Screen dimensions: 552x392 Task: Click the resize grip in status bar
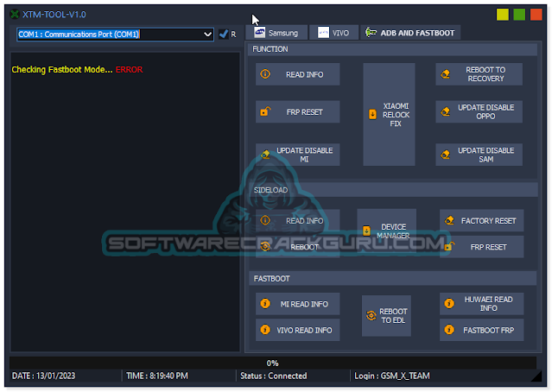pos(536,376)
